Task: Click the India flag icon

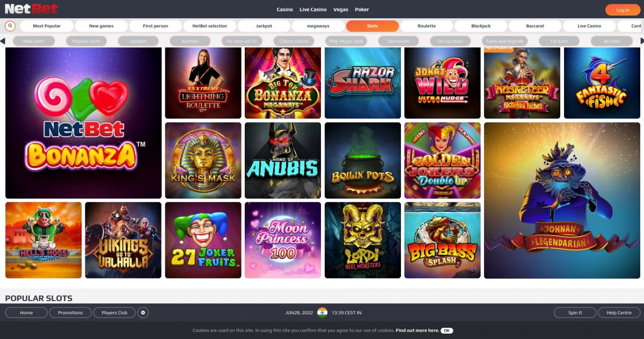Action: [x=322, y=312]
